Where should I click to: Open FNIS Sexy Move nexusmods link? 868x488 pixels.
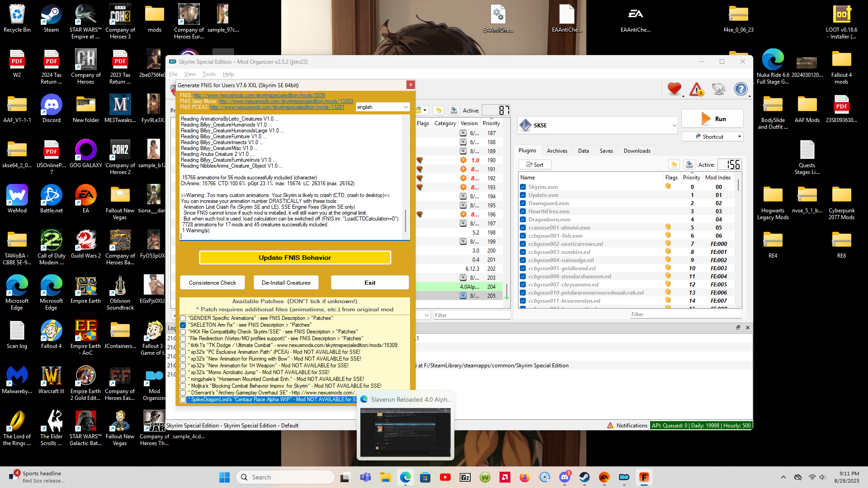(286, 101)
